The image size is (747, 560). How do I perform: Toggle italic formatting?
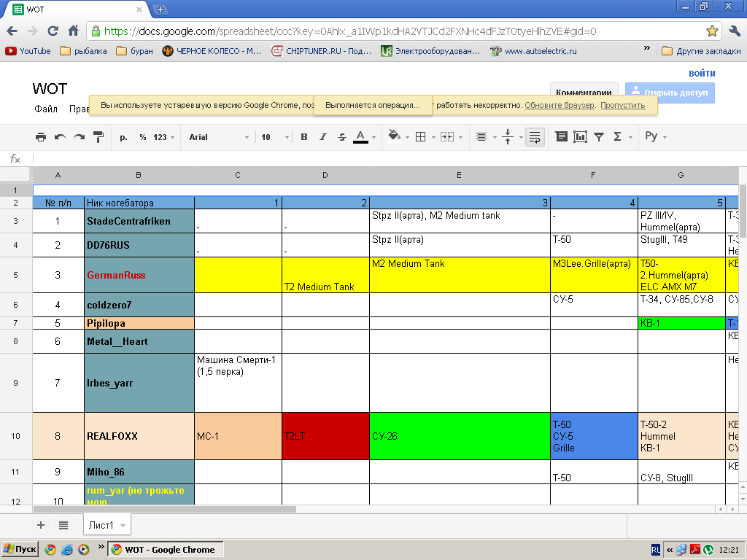[323, 137]
